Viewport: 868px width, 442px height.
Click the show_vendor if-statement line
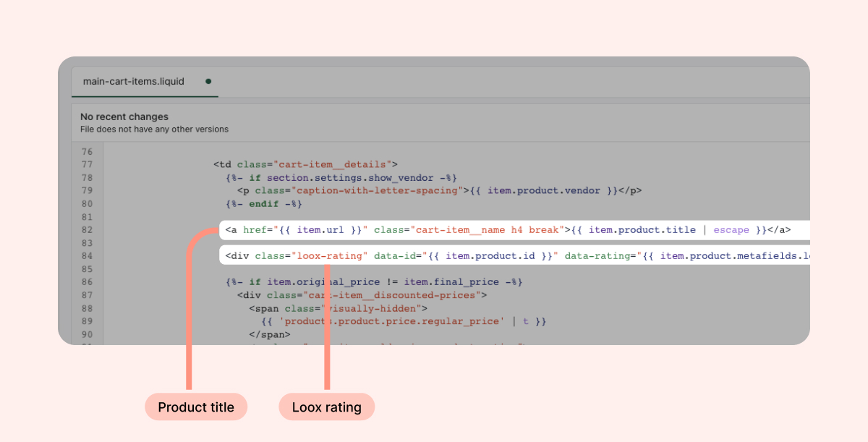(x=341, y=178)
